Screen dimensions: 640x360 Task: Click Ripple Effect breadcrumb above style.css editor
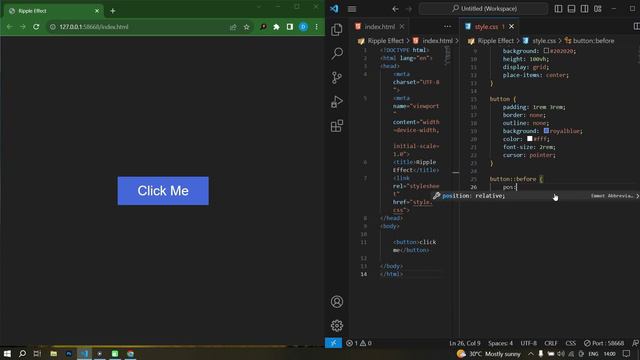click(496, 41)
